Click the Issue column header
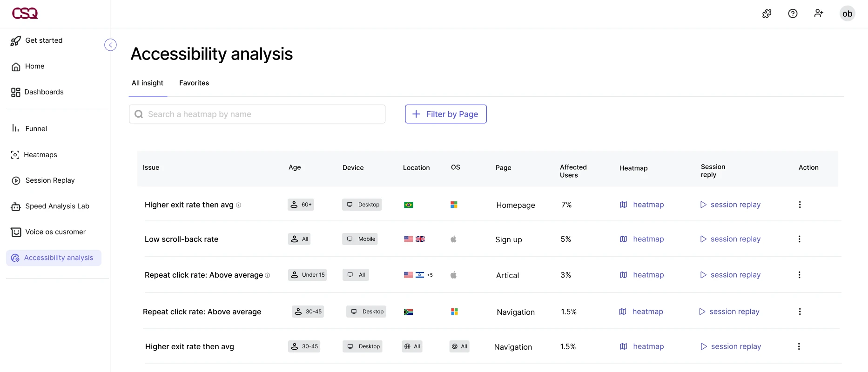868x372 pixels. coord(151,167)
